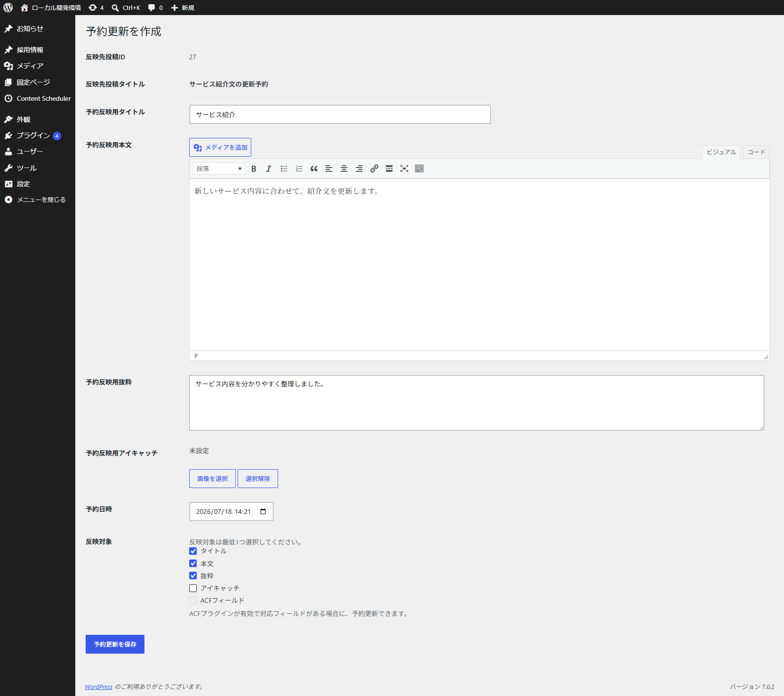This screenshot has width=784, height=696.
Task: Uncheck the 抜粋 checkbox
Action: (193, 576)
